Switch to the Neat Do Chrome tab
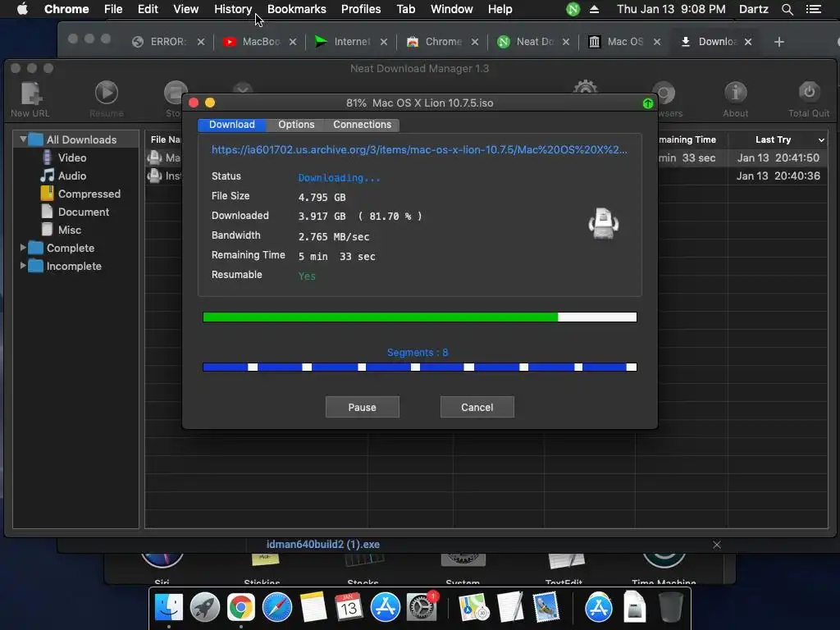This screenshot has height=630, width=840. pyautogui.click(x=533, y=42)
